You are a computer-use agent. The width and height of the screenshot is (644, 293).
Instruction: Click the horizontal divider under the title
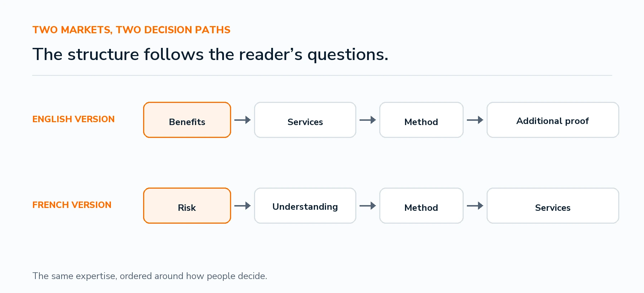(x=322, y=75)
